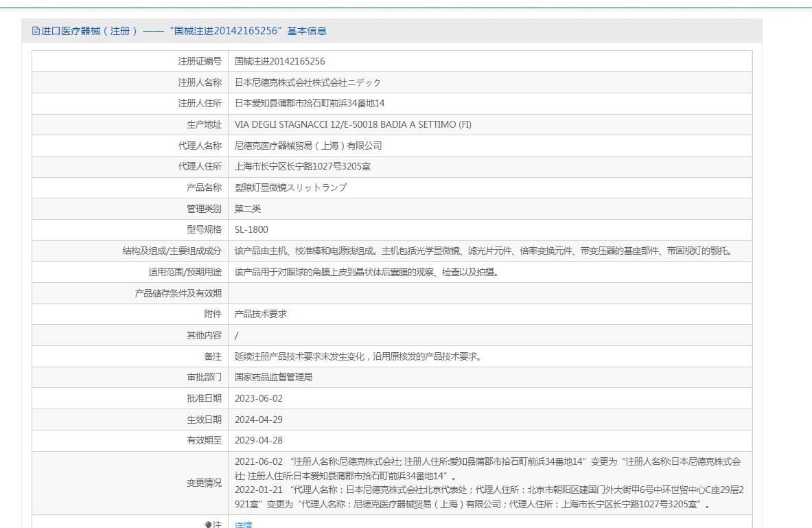Click the empty 产品储存条件及有效期 value cell
Image resolution: width=812 pixels, height=528 pixels.
click(489, 293)
